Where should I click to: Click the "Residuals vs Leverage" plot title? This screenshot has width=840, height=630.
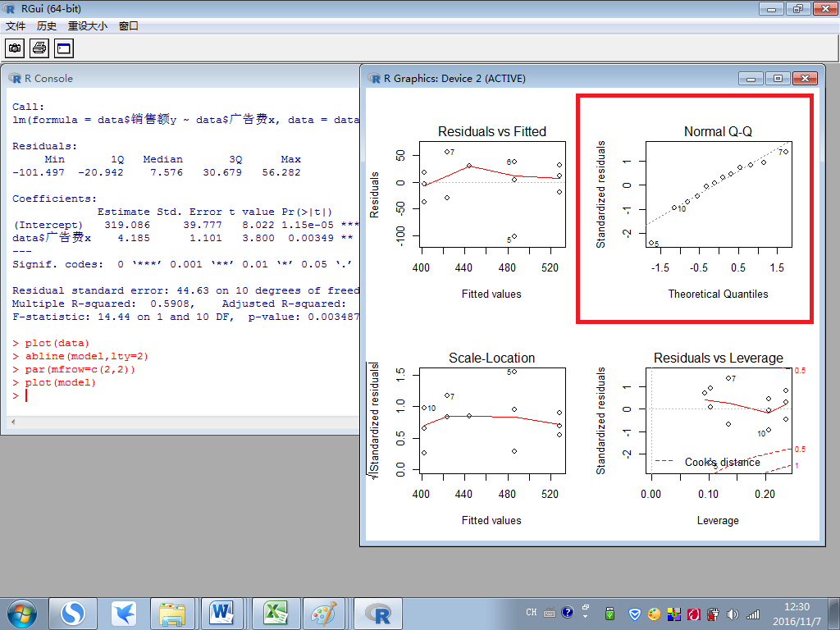719,358
